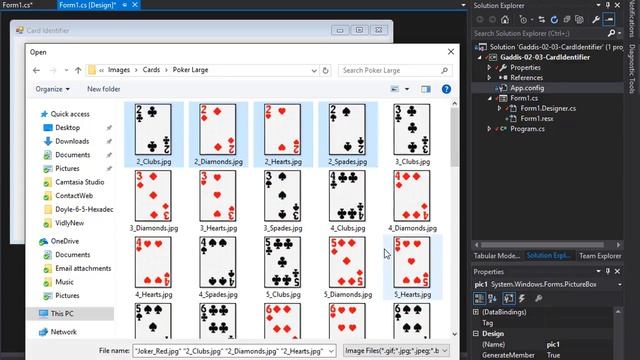Expand the Form1.Designer.cs node
640x360 pixels.
[x=499, y=108]
